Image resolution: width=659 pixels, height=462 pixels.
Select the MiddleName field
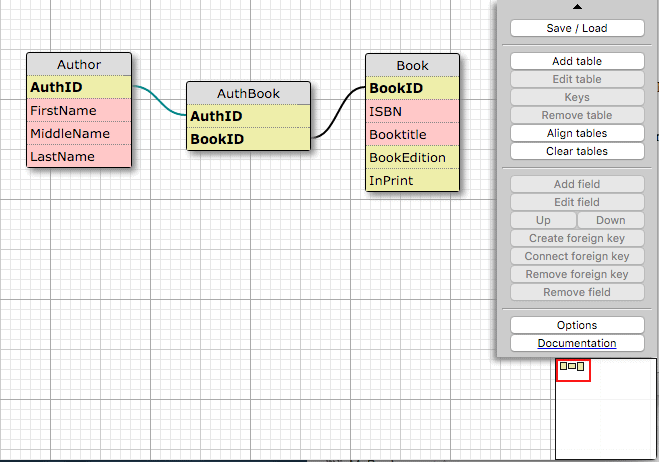coord(79,133)
